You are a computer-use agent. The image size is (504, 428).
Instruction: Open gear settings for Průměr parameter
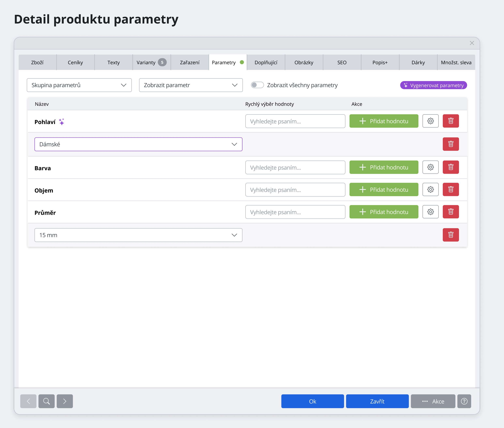coord(430,212)
